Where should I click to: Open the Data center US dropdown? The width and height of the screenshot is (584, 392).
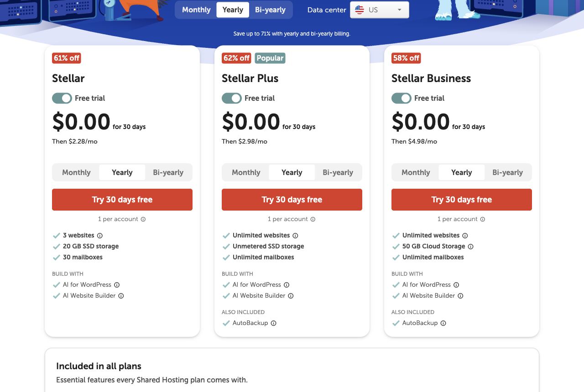380,10
